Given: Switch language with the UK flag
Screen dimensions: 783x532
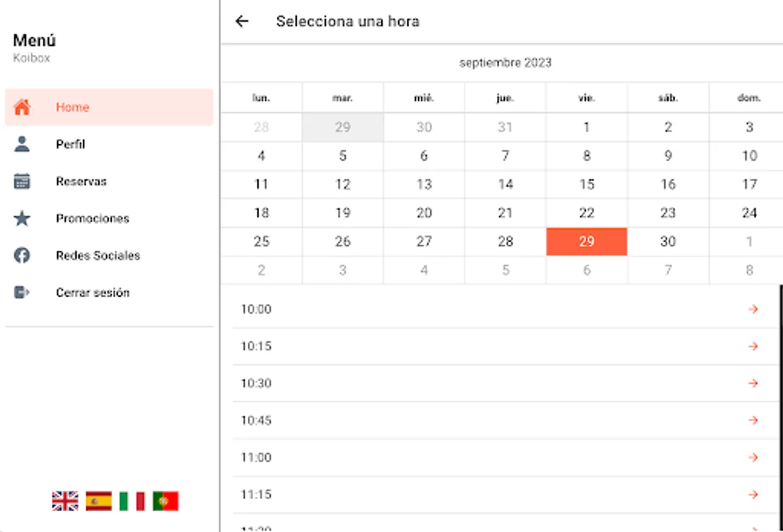Looking at the screenshot, I should (x=65, y=501).
